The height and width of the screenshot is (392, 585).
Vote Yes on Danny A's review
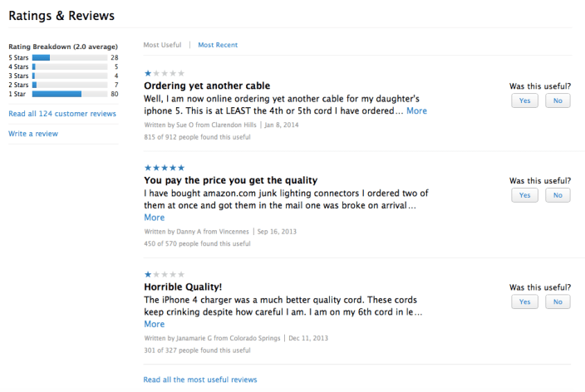coord(524,195)
